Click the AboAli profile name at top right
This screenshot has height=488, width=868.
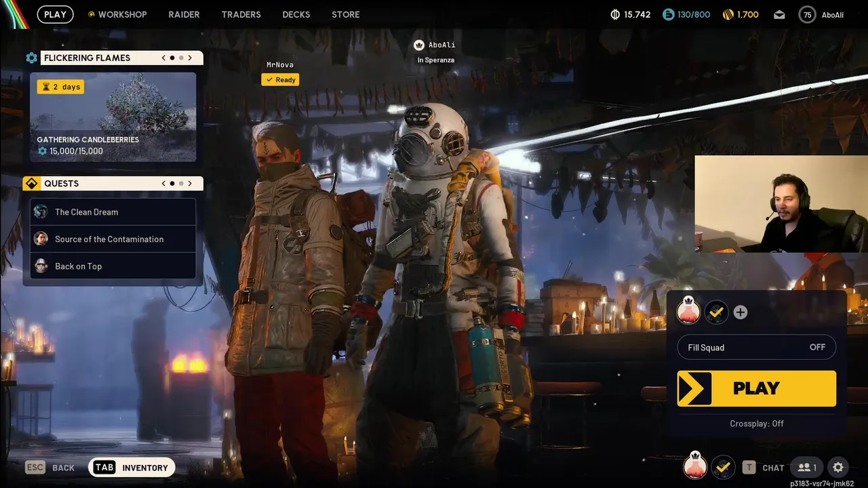click(833, 15)
